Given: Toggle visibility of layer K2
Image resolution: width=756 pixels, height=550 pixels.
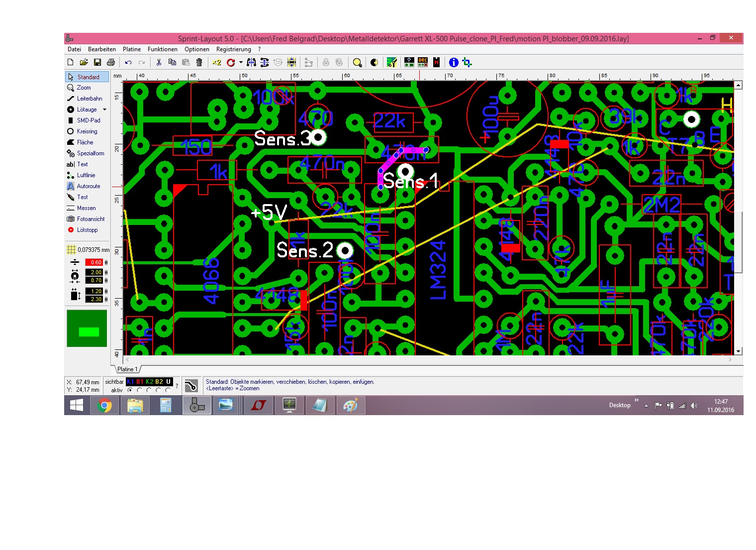Looking at the screenshot, I should click(149, 382).
